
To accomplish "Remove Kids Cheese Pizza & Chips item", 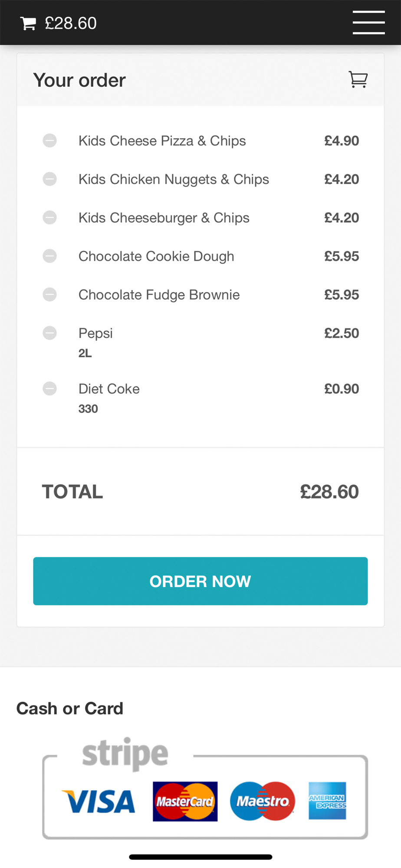I will click(49, 141).
